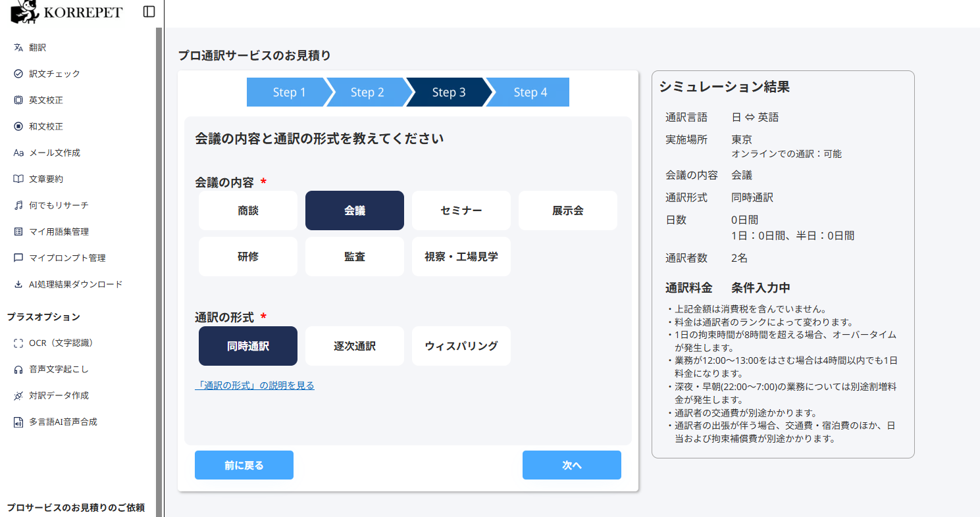Click the 前に戻る back button
The height and width of the screenshot is (517, 980).
[244, 465]
